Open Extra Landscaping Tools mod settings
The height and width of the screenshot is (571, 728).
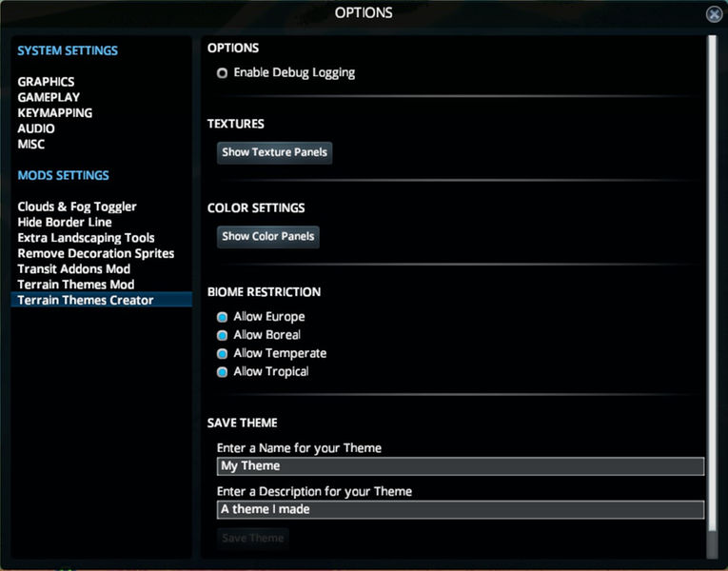pyautogui.click(x=86, y=238)
